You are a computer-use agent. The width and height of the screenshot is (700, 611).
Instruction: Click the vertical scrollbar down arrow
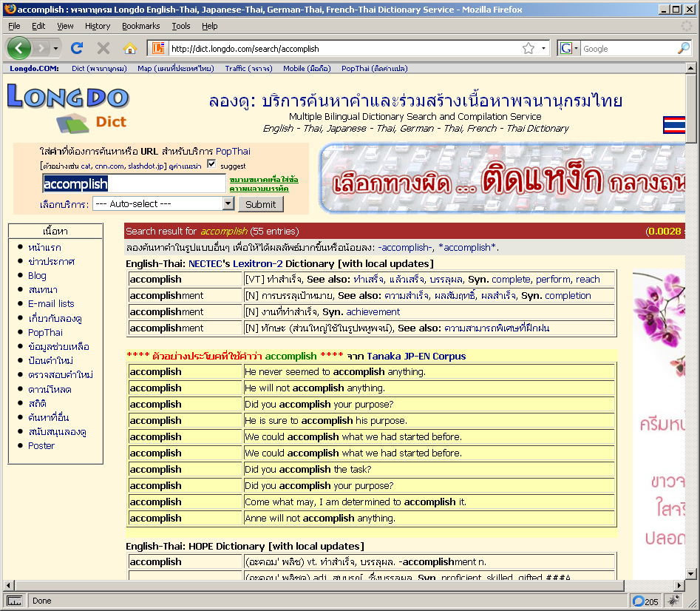(x=690, y=574)
